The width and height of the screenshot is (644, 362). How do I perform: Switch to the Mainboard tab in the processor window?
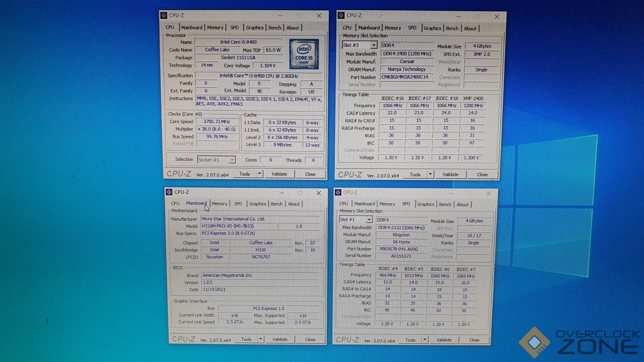coord(192,28)
